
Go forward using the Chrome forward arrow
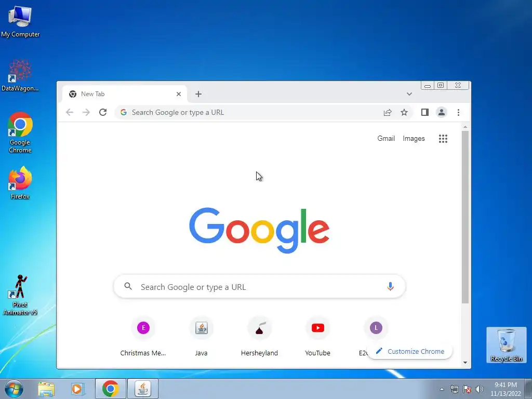click(x=86, y=112)
